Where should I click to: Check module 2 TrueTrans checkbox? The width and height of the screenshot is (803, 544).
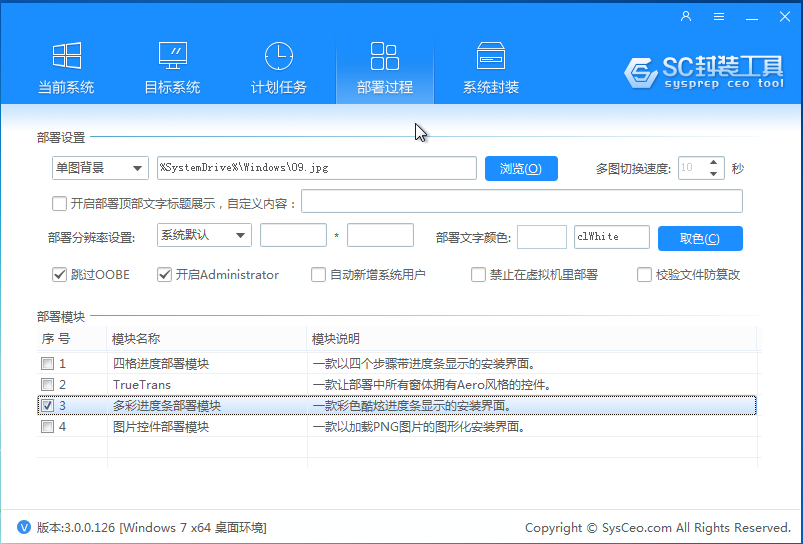tap(47, 384)
